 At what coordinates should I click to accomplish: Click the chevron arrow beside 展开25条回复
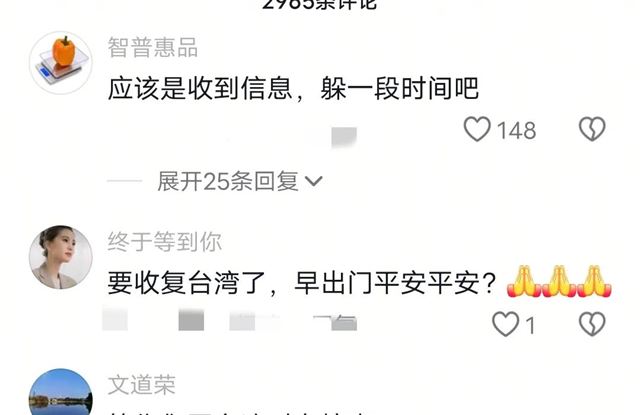point(313,181)
